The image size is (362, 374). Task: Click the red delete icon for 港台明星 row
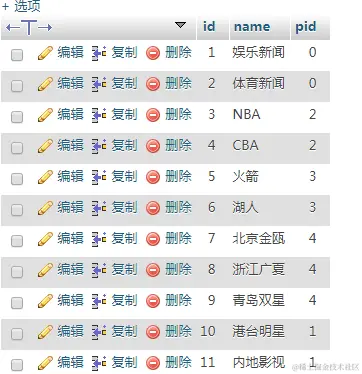click(153, 332)
